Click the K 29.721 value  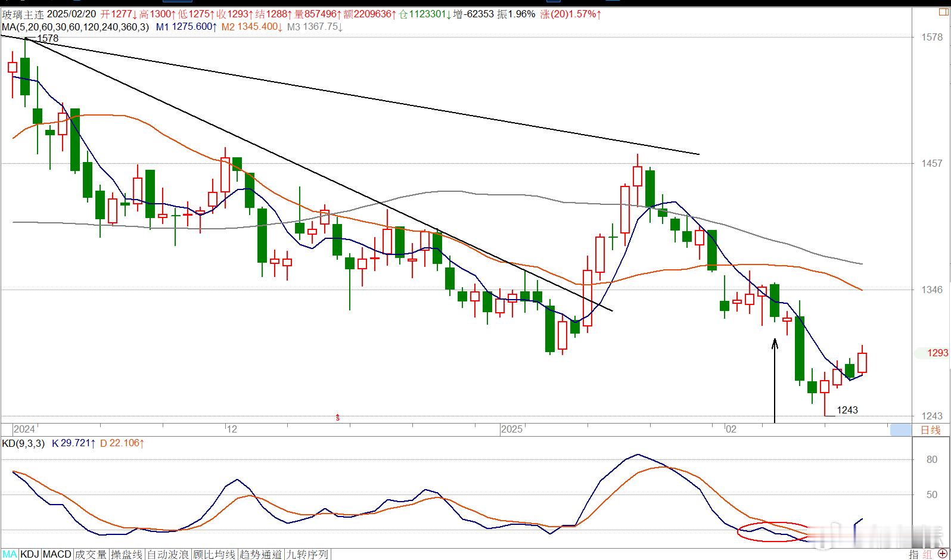[74, 443]
